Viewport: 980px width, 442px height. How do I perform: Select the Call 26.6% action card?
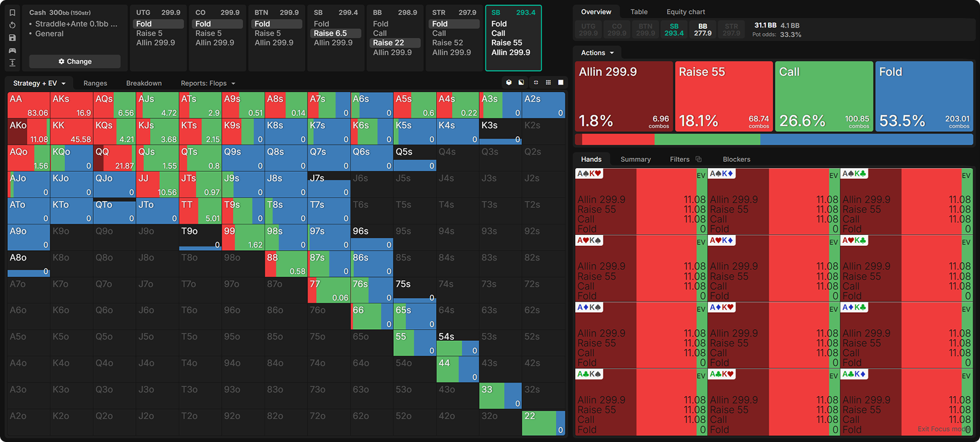point(824,96)
